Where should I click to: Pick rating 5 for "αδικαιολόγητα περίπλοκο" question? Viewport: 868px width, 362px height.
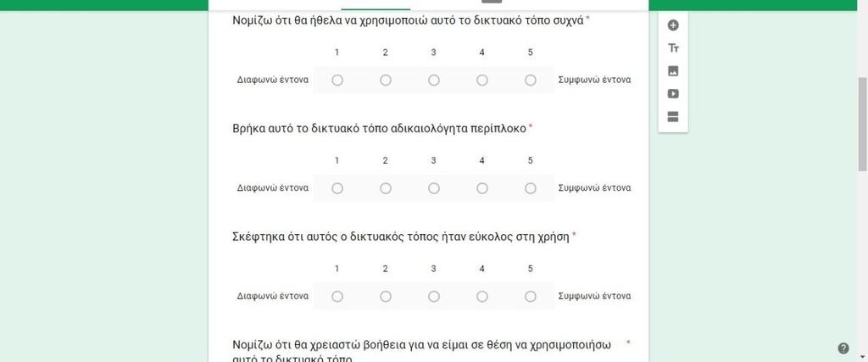531,188
